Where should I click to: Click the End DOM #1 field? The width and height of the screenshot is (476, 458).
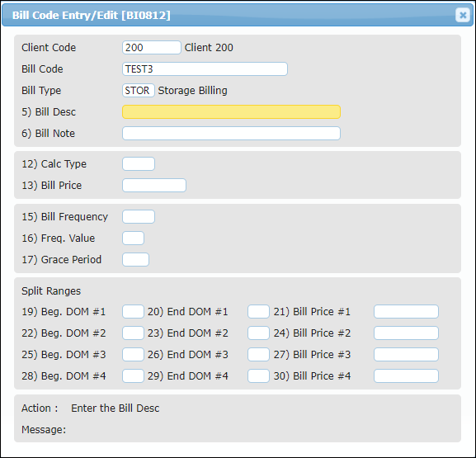[258, 312]
